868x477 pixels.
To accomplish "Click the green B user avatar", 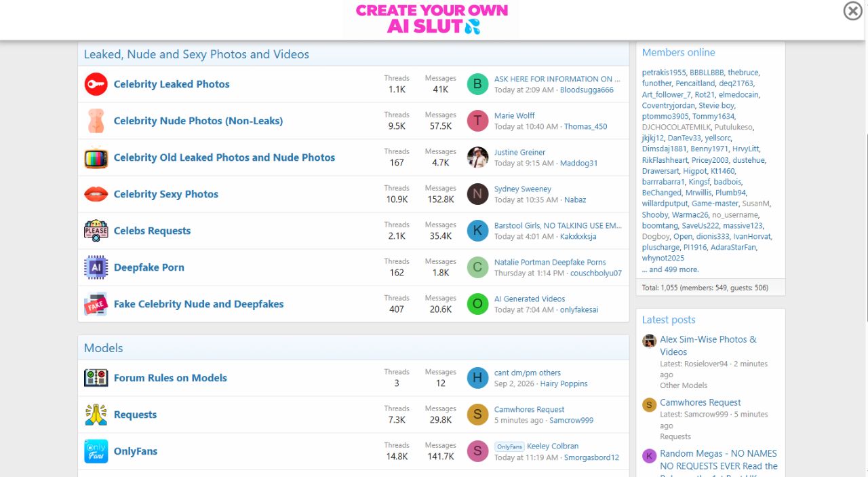I will 477,84.
